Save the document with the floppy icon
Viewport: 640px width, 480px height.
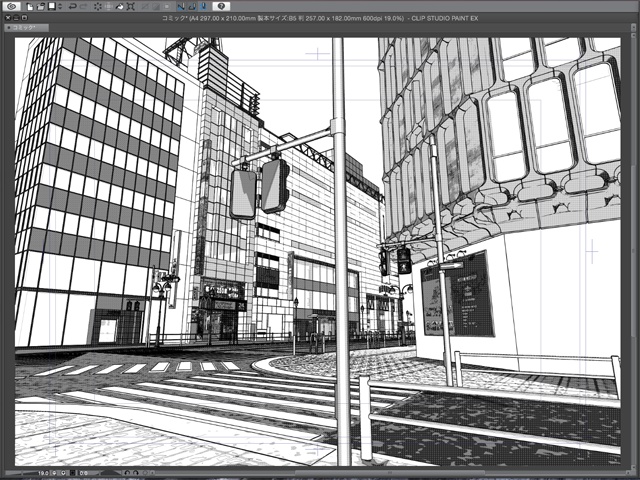pyautogui.click(x=51, y=7)
